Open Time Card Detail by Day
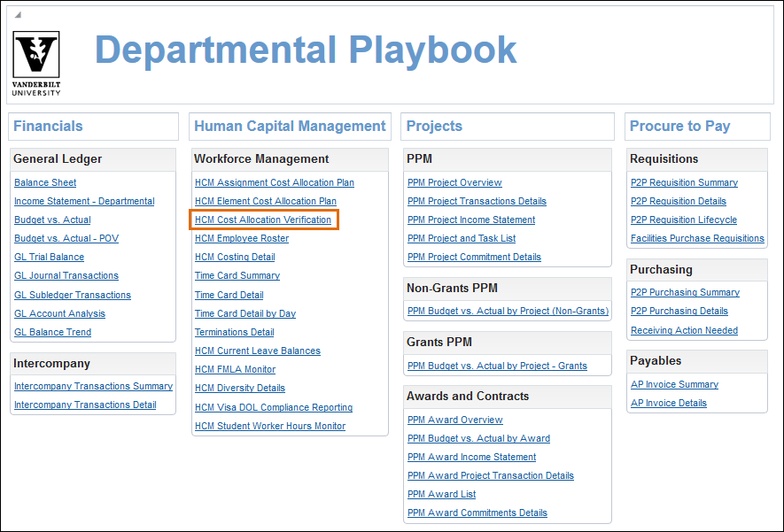This screenshot has height=532, width=784. 245,313
